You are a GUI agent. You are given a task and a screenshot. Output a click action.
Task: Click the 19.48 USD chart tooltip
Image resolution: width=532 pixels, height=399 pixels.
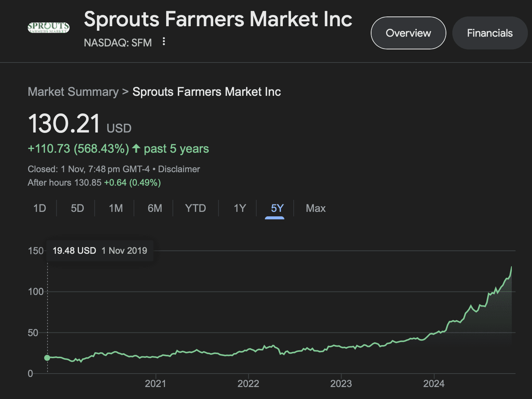pyautogui.click(x=100, y=250)
